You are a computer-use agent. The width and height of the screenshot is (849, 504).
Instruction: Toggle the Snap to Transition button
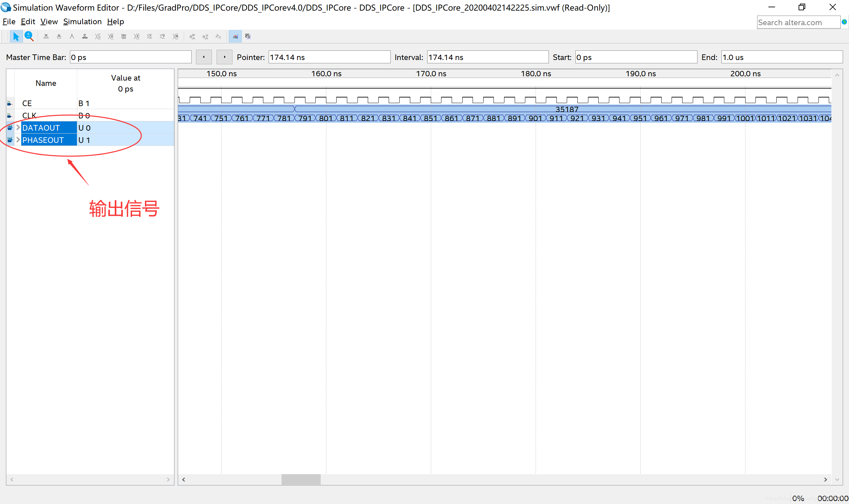click(235, 36)
